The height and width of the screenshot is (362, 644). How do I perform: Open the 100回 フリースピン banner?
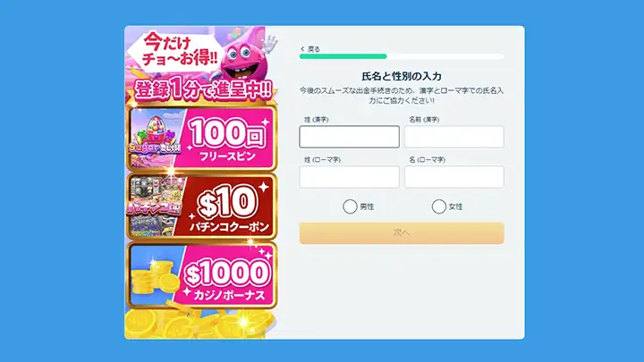click(x=201, y=139)
